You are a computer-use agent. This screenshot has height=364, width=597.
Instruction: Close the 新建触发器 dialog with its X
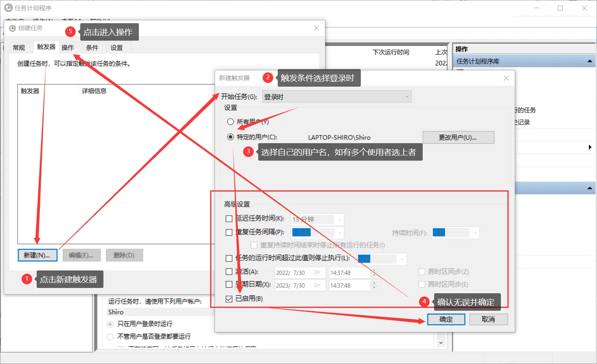(x=506, y=78)
